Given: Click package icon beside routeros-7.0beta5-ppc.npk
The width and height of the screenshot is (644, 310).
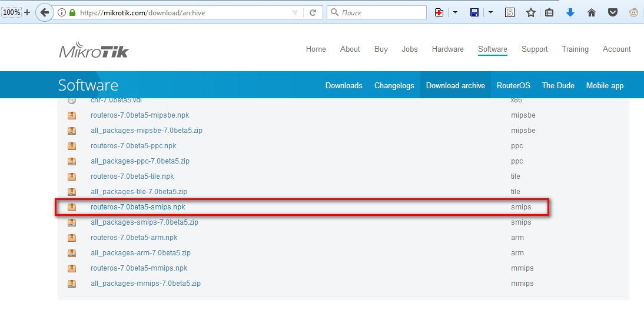Looking at the screenshot, I should tap(72, 146).
